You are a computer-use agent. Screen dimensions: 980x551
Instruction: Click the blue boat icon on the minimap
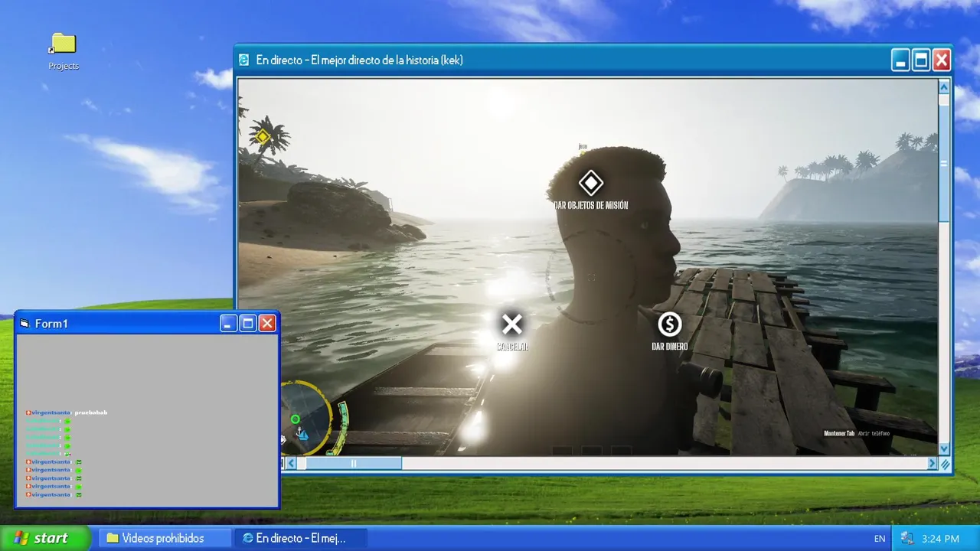(302, 435)
